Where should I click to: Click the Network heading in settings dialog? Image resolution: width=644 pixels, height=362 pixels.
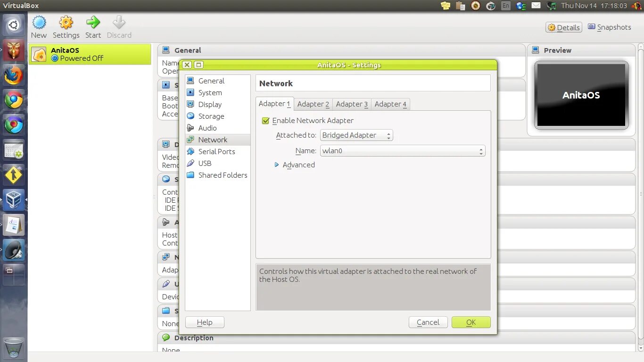pos(276,83)
